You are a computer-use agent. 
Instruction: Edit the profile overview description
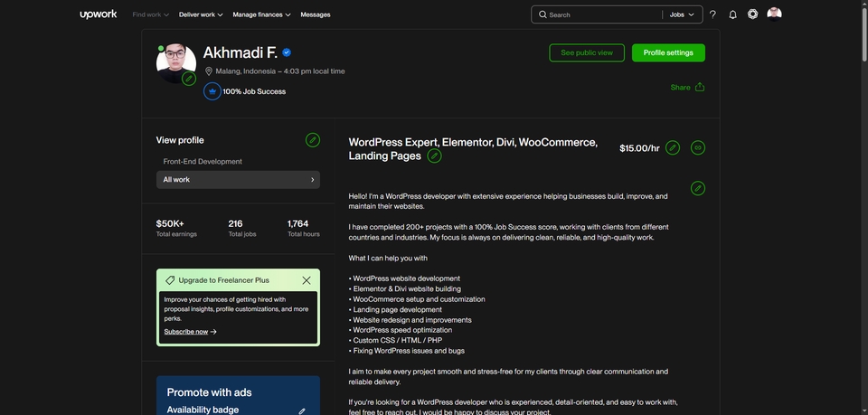698,188
